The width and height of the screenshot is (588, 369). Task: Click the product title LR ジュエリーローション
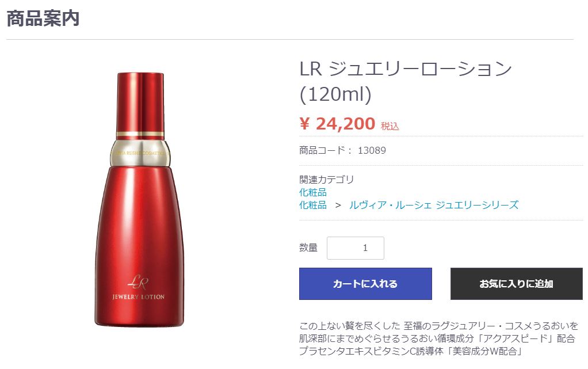tap(406, 70)
